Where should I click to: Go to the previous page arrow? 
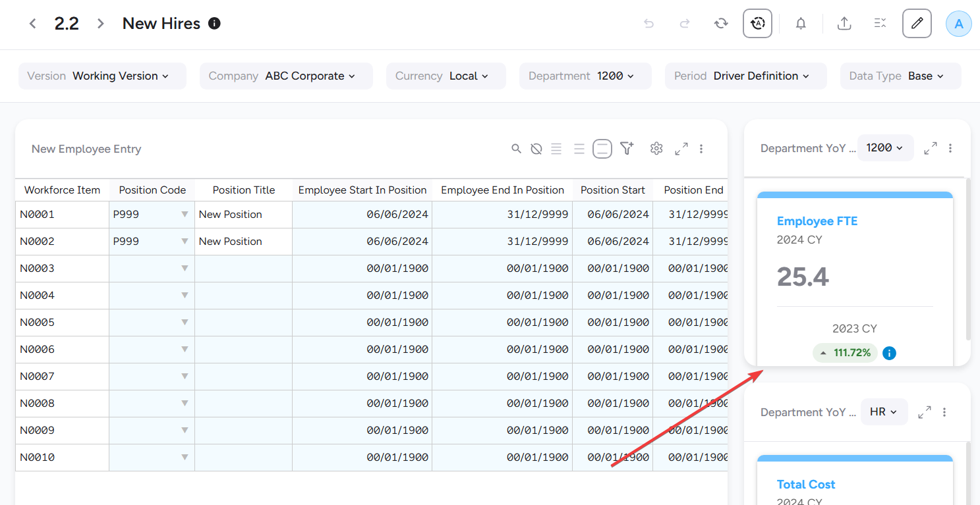[x=32, y=24]
